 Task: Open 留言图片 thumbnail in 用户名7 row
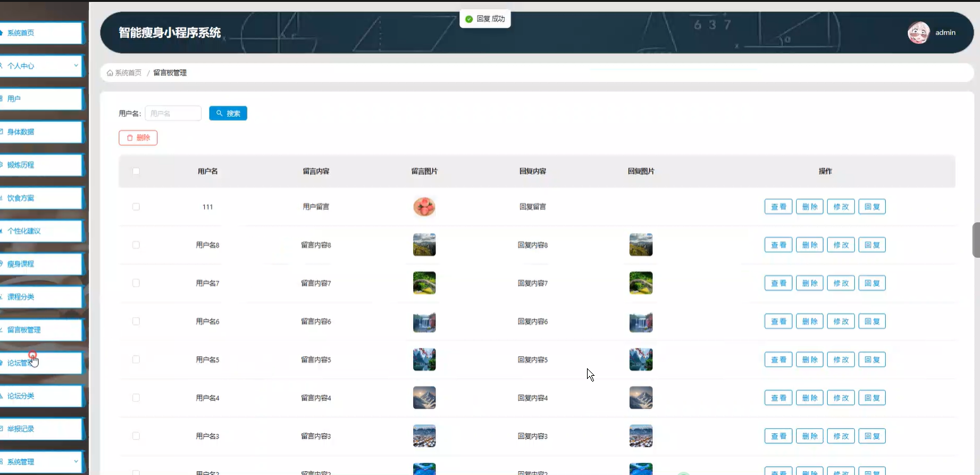[x=425, y=283]
